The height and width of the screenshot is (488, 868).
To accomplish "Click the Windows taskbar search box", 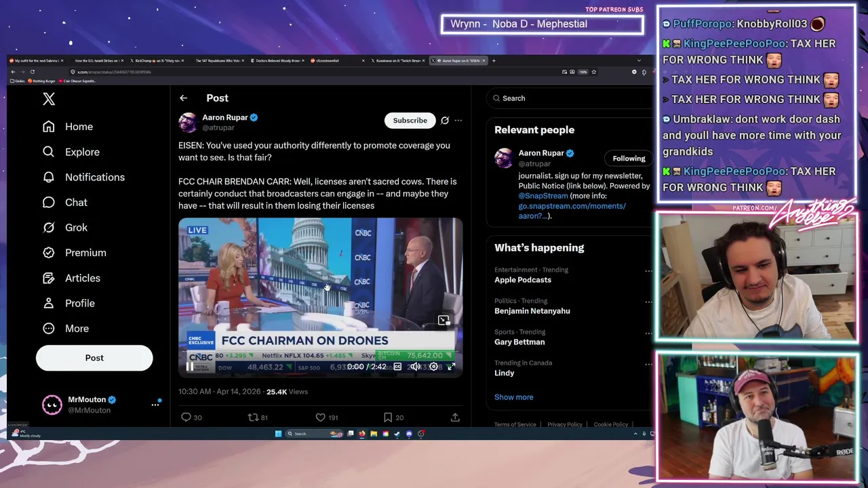I will pos(314,434).
